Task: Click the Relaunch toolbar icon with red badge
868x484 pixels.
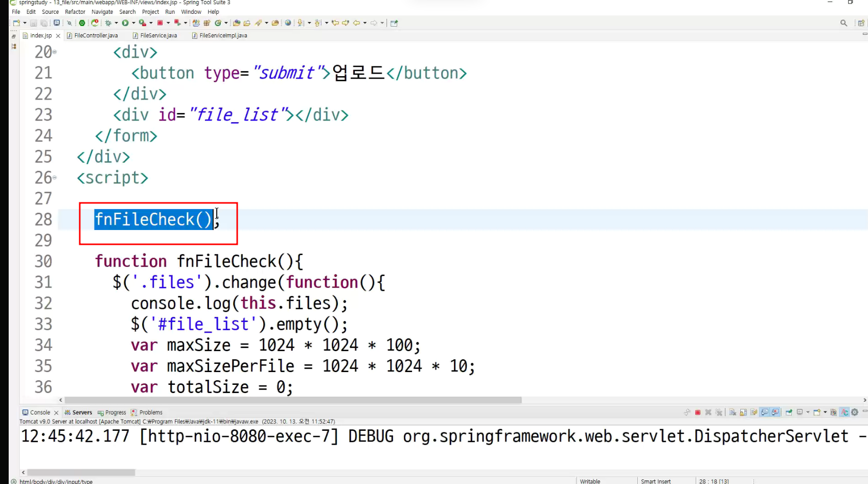Action: tap(95, 23)
